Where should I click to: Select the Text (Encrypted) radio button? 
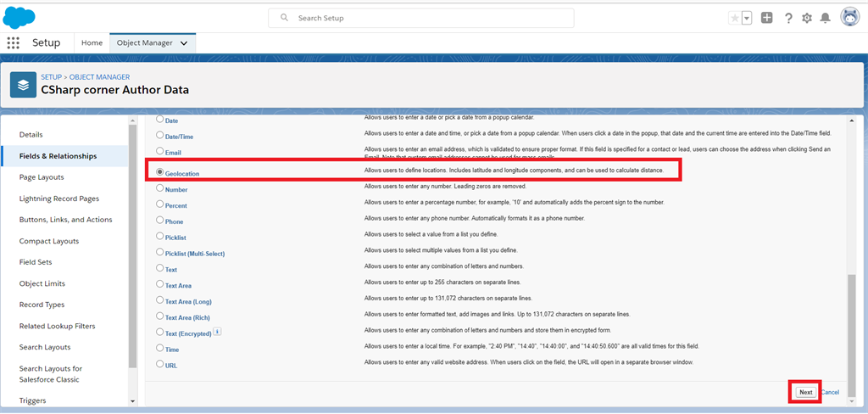[x=160, y=332]
